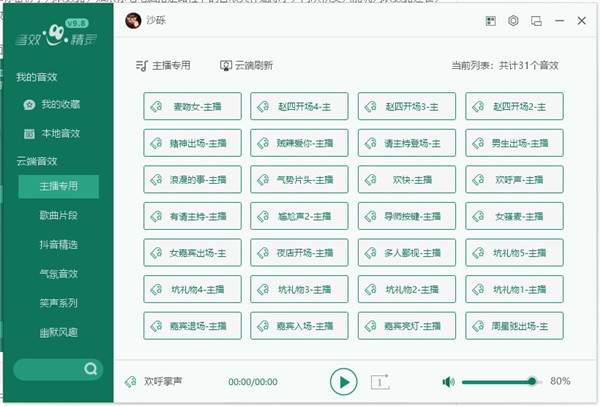
Task: Click the grid layout icon in title bar
Action: tap(490, 20)
